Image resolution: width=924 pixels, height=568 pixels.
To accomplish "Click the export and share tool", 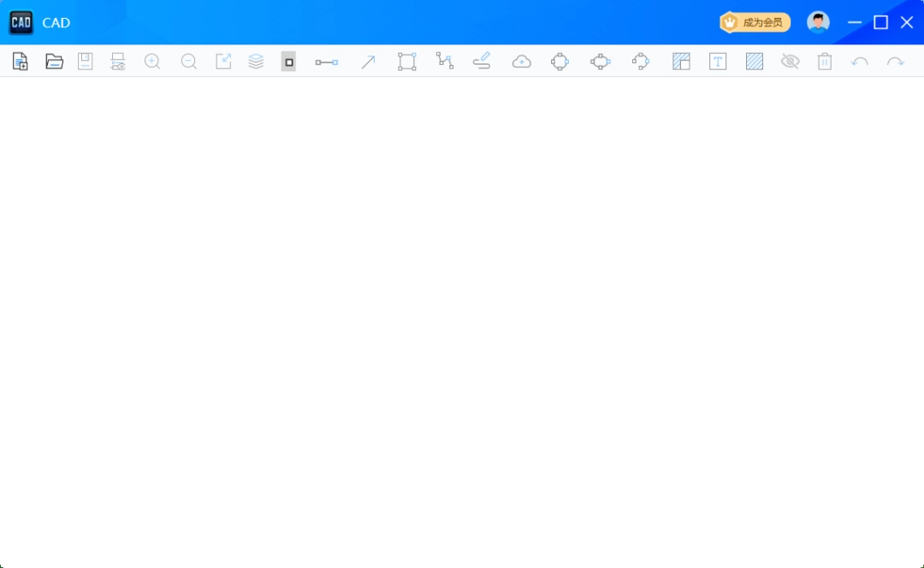I will 223,61.
